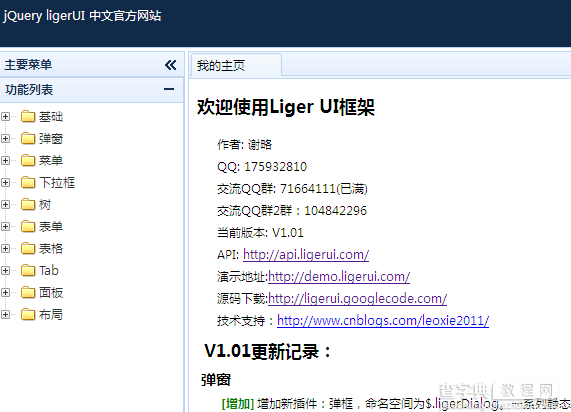The image size is (571, 412).
Task: Expand the 面板 tree node plus sign
Action: [x=5, y=293]
